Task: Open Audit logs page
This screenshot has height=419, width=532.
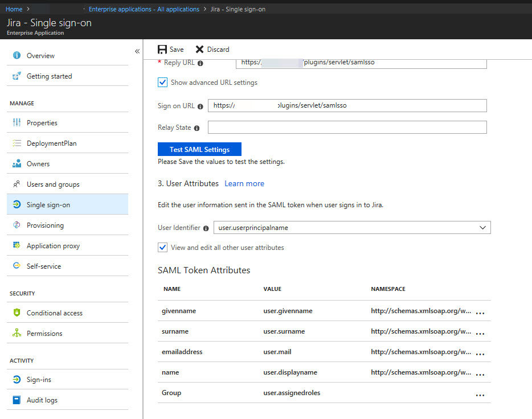Action: click(x=68, y=400)
